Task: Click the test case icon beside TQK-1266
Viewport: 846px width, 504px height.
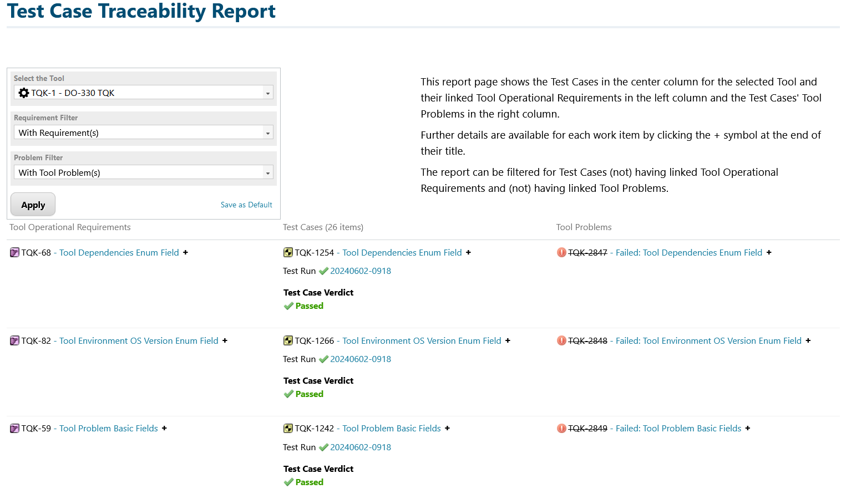Action: click(x=288, y=341)
